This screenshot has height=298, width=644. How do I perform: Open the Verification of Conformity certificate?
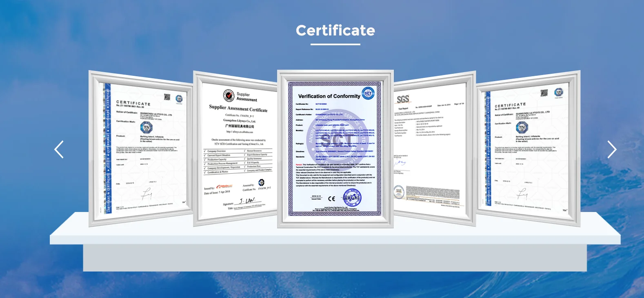[335, 149]
